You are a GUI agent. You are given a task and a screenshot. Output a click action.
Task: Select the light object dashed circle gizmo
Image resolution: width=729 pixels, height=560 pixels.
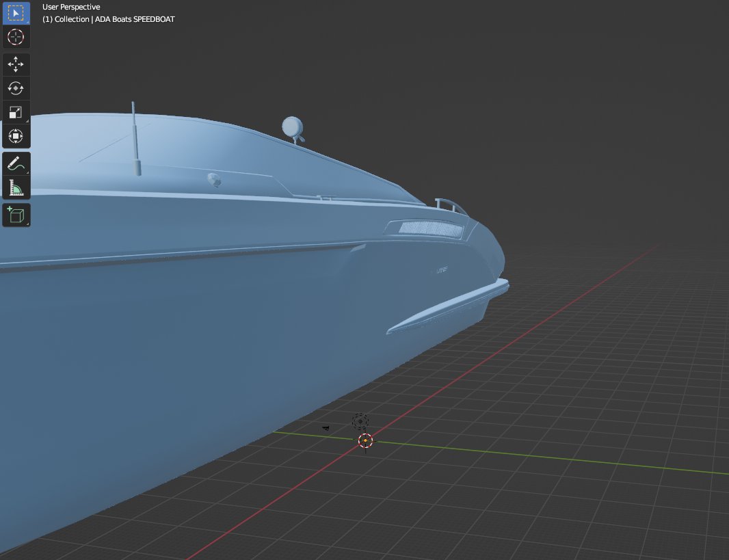click(360, 422)
